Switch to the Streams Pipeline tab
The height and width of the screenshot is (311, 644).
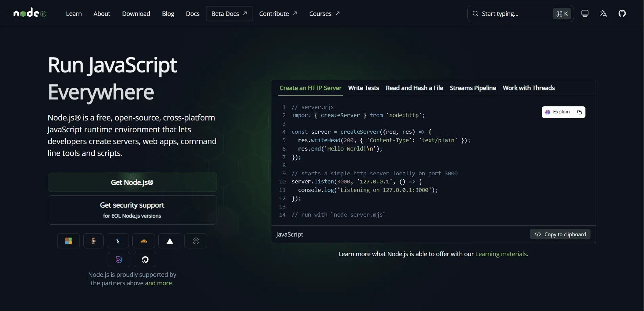tap(473, 88)
